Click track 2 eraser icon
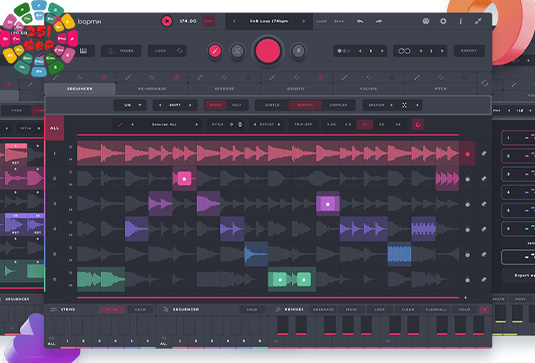The width and height of the screenshot is (535, 363). click(x=484, y=179)
